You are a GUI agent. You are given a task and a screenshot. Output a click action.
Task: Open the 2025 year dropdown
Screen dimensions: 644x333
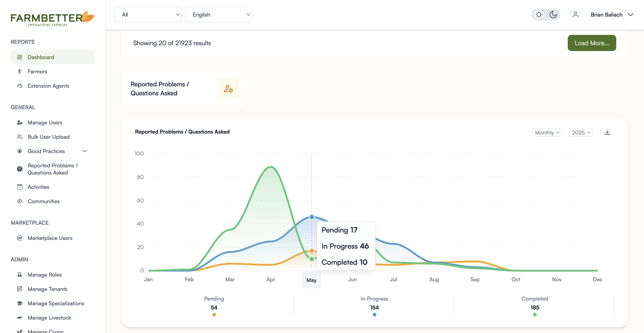tap(581, 133)
